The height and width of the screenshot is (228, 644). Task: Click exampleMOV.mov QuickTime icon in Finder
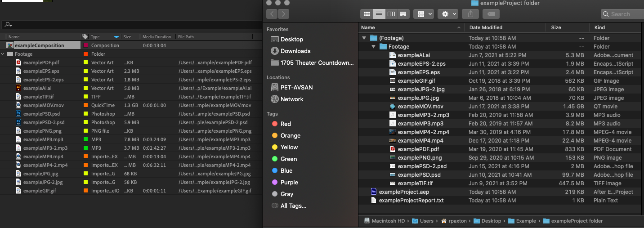pos(393,107)
